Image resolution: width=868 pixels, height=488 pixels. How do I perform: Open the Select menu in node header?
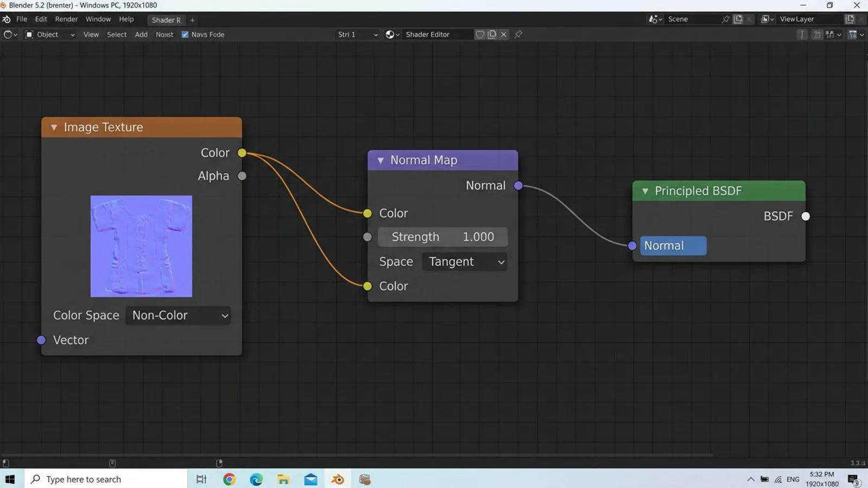point(117,34)
